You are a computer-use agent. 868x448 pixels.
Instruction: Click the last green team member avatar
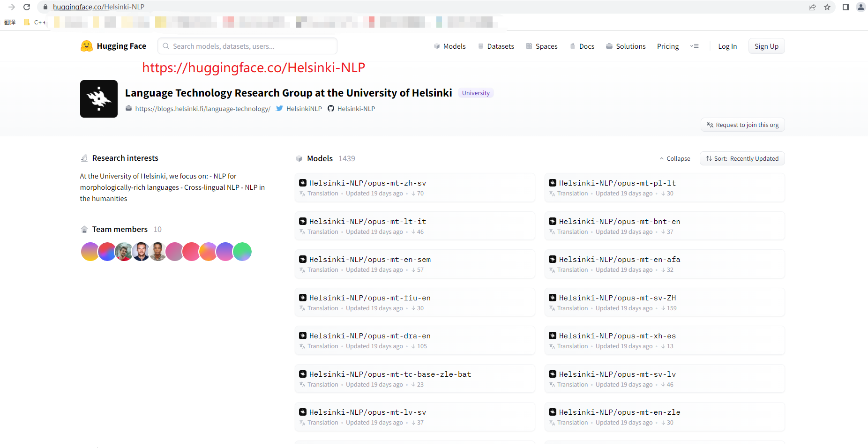242,252
